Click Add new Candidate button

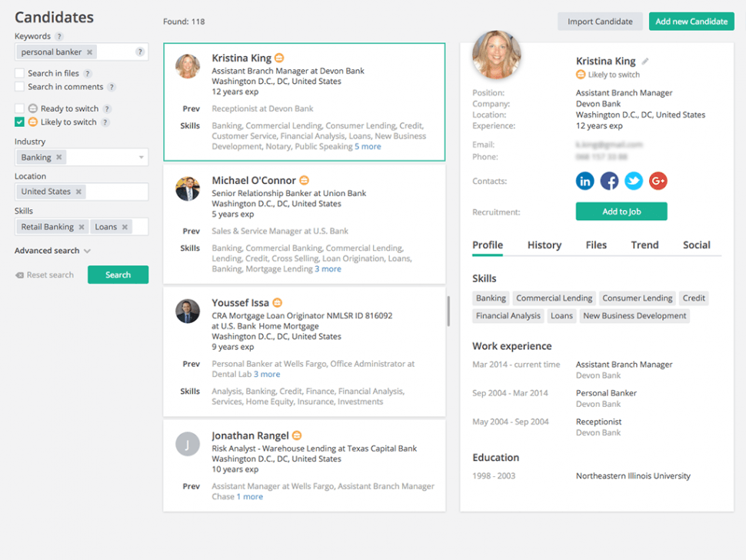(691, 22)
